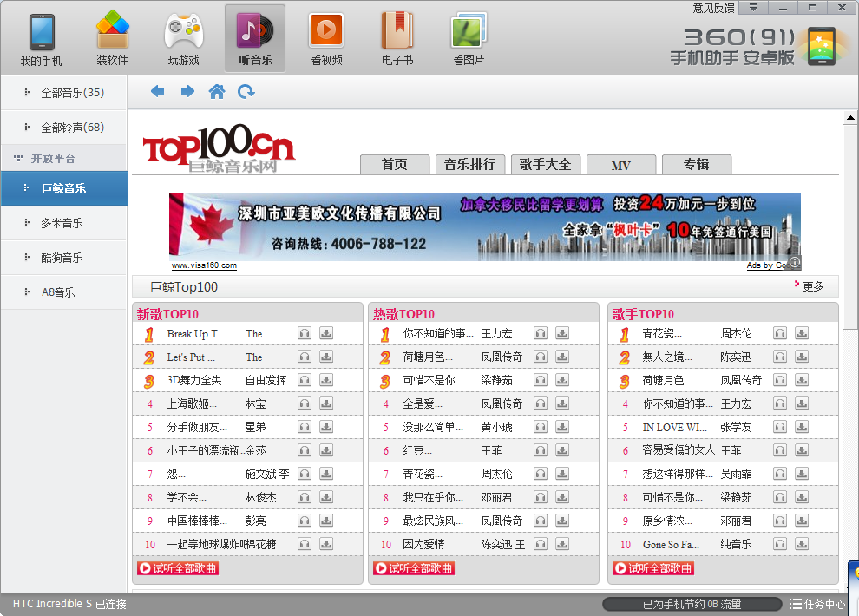Image resolution: width=859 pixels, height=616 pixels.
Task: Open the window options dropdown next to 意见反馈
Action: pos(753,8)
